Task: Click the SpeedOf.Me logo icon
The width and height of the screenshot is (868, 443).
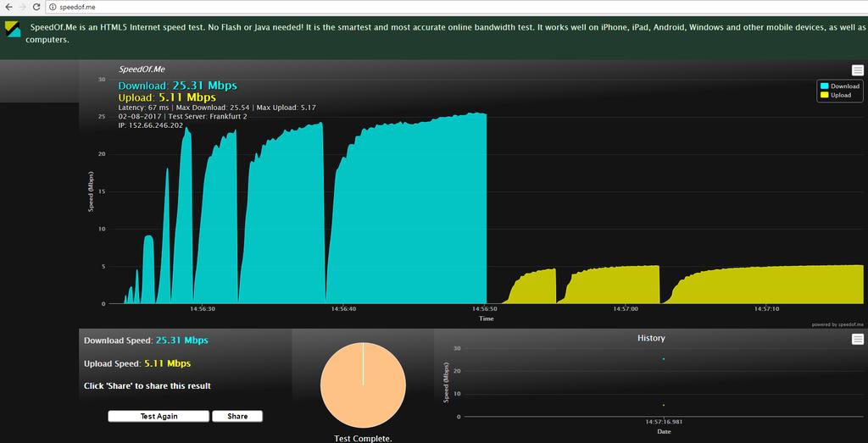Action: point(13,29)
